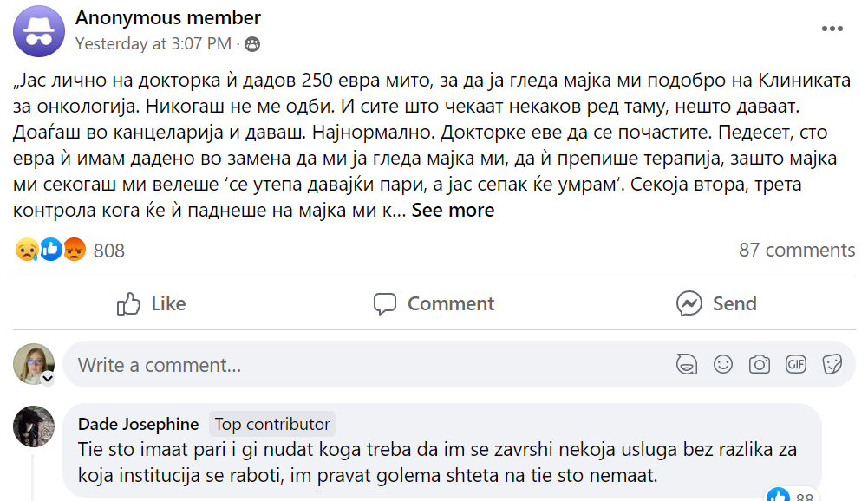This screenshot has height=501, width=868.
Task: Open the comment-as profile switcher arrow
Action: pyautogui.click(x=49, y=379)
